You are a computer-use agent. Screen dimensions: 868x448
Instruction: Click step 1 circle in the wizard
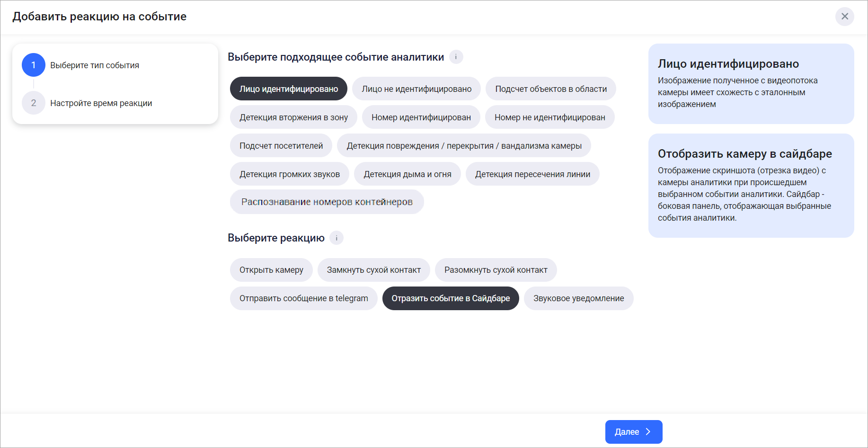tap(34, 65)
